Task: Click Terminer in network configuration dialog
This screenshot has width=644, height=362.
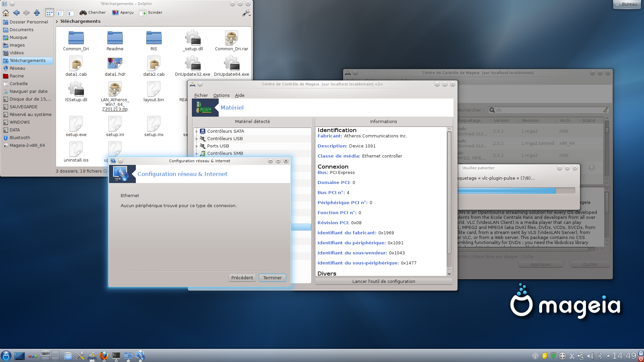Action: [272, 278]
